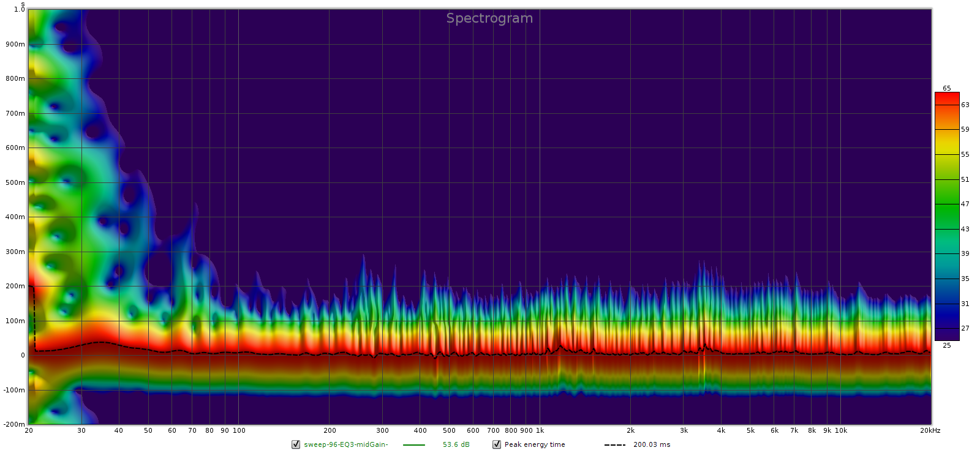The image size is (980, 453).
Task: Click the "80" frequency axis label
Action: (x=209, y=430)
